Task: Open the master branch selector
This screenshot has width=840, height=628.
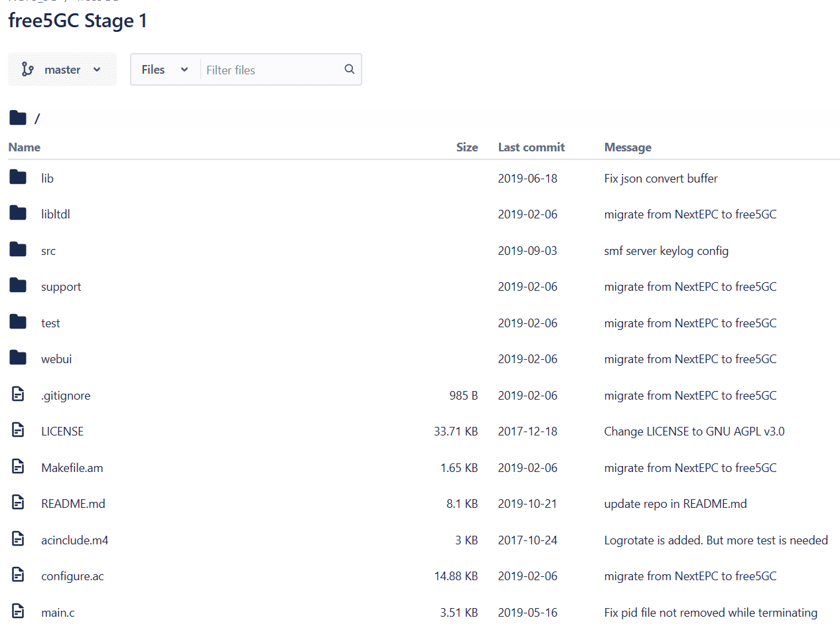Action: coord(62,70)
